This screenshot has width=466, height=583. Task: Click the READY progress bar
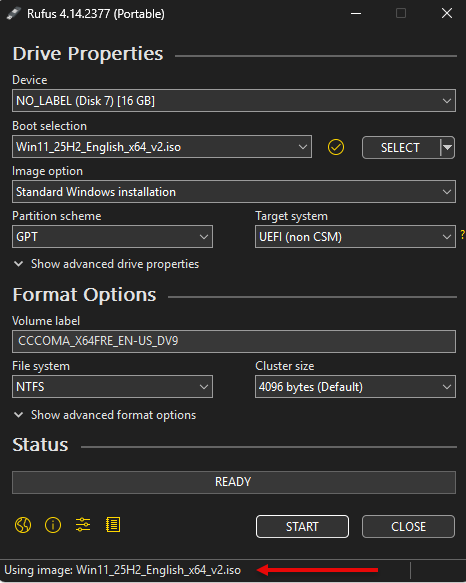[234, 482]
